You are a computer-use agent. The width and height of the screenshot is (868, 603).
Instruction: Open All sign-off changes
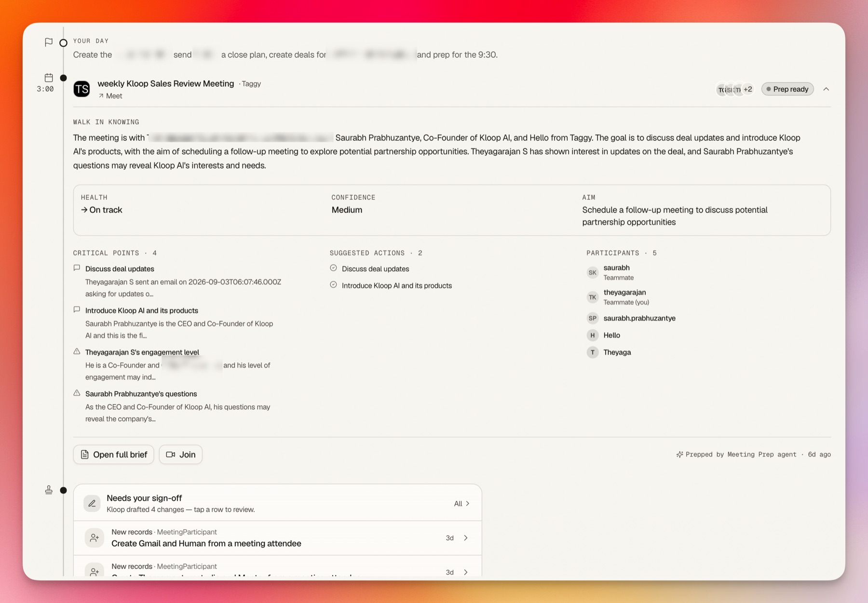pos(461,504)
